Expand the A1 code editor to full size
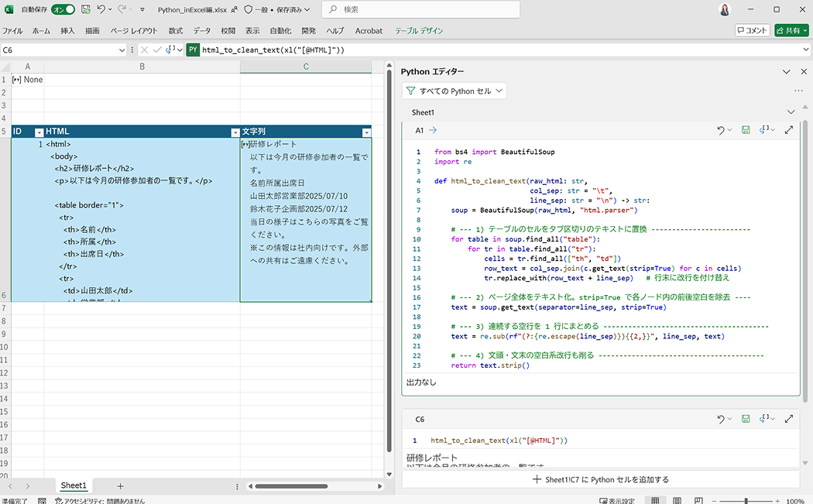This screenshot has width=813, height=504. coord(789,131)
